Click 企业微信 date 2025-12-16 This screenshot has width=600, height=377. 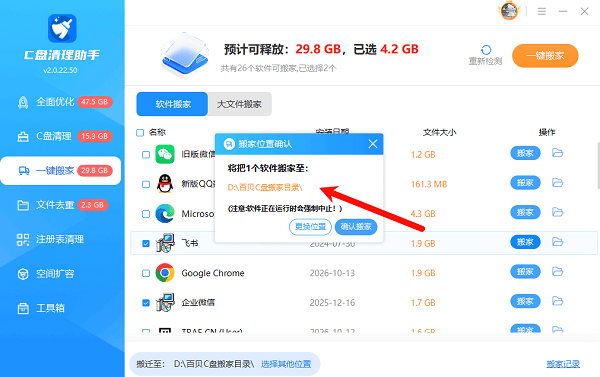(332, 303)
